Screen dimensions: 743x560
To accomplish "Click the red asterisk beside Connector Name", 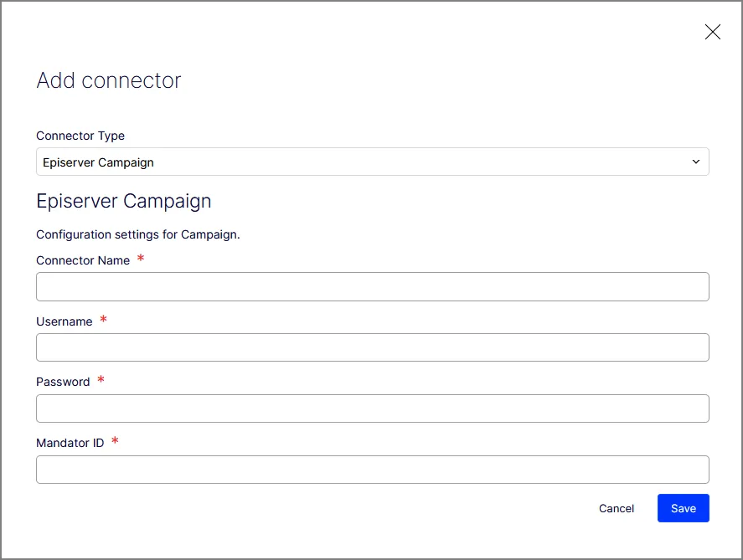I will (141, 258).
